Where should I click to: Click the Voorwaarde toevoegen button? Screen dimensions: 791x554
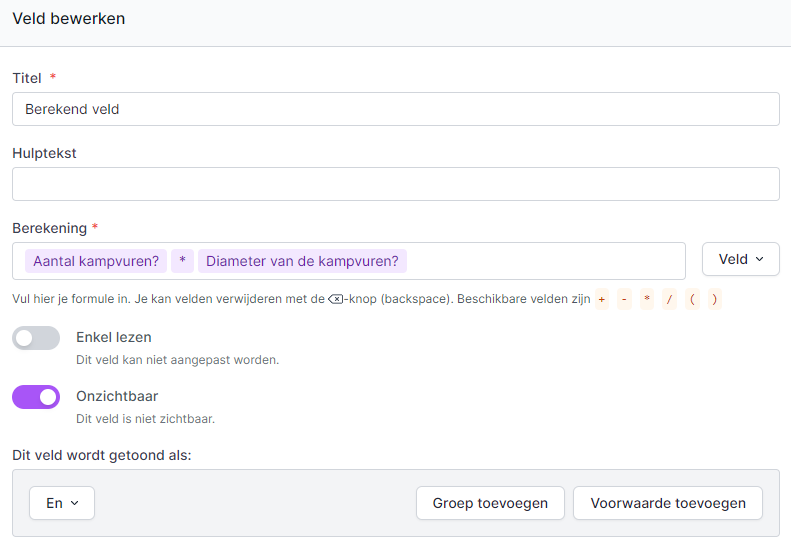click(667, 503)
